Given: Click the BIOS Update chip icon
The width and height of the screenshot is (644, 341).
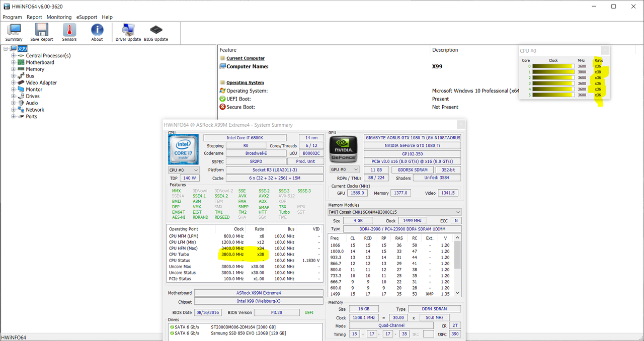Looking at the screenshot, I should pyautogui.click(x=156, y=33).
